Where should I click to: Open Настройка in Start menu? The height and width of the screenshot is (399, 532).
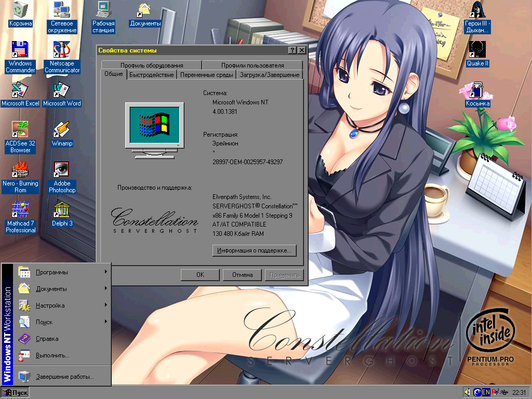click(x=62, y=305)
